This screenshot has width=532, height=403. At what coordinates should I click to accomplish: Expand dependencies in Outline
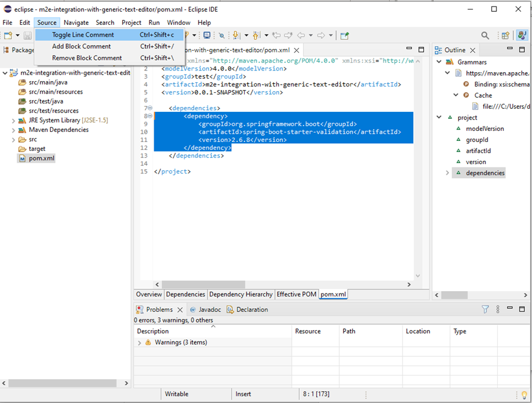447,173
